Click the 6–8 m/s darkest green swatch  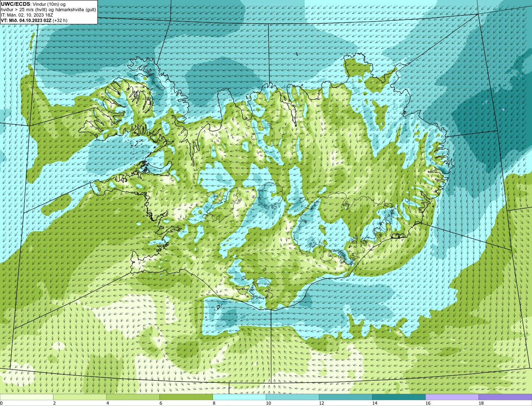click(186, 397)
